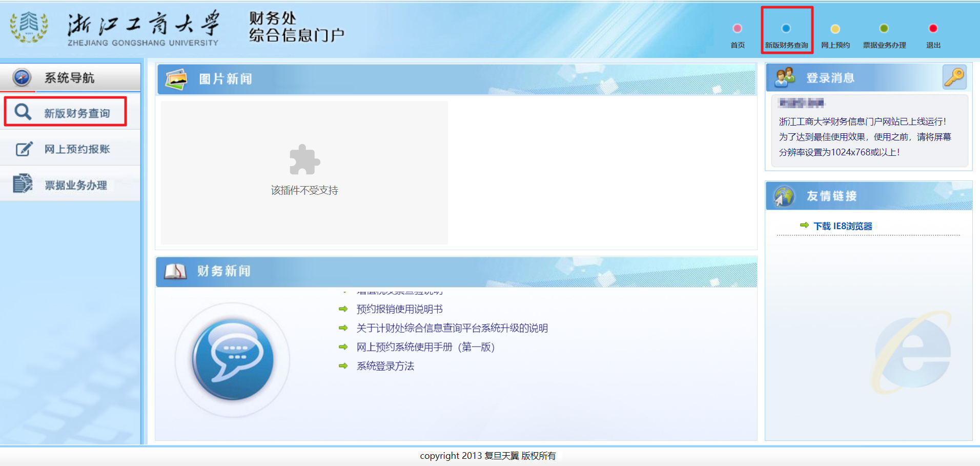Click the compass icon next to 系统导航
The width and height of the screenshot is (980, 466).
point(22,77)
